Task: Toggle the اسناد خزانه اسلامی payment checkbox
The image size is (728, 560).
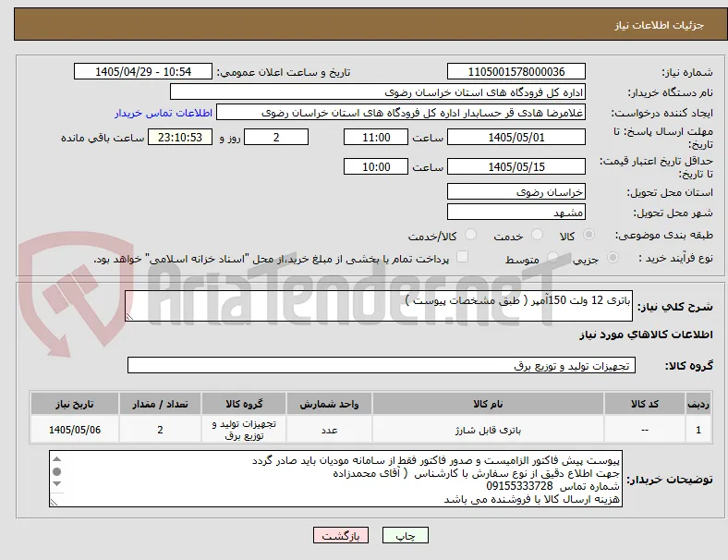Action: [462, 257]
